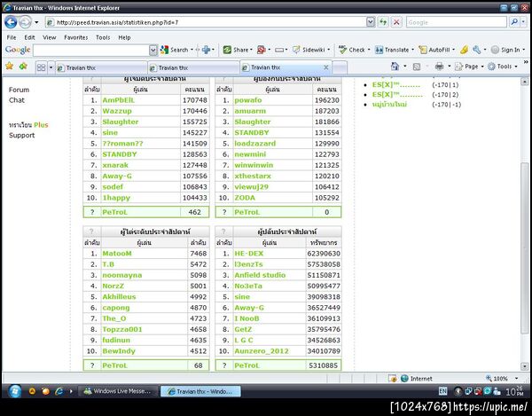Viewport: 532px width, 416px height.
Task: Open the Favorites Center star icon
Action: click(10, 67)
